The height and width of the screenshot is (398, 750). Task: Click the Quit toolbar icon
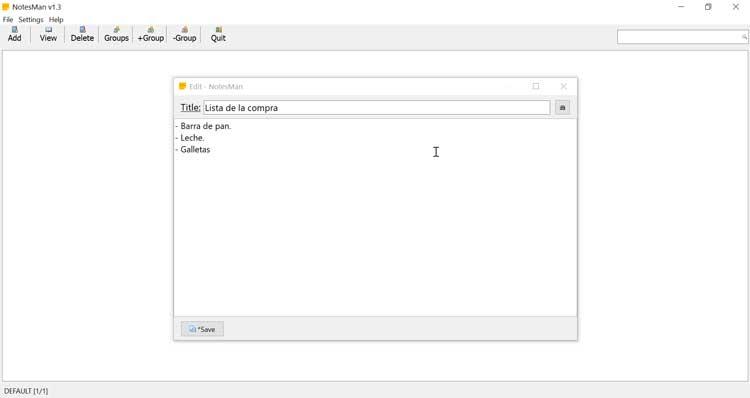pos(218,34)
